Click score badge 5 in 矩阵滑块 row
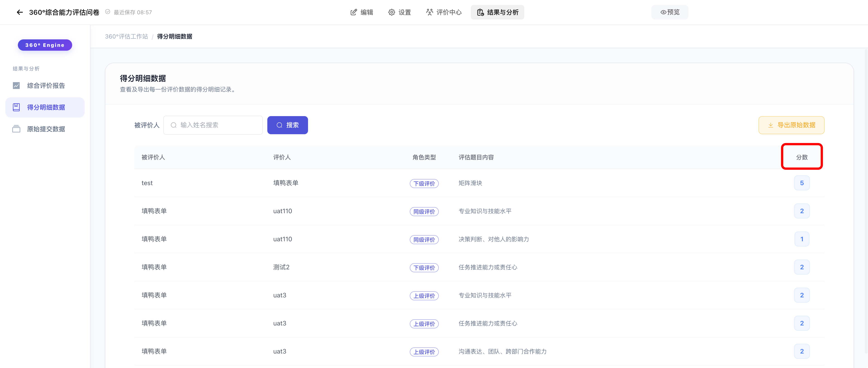868x368 pixels. [802, 183]
